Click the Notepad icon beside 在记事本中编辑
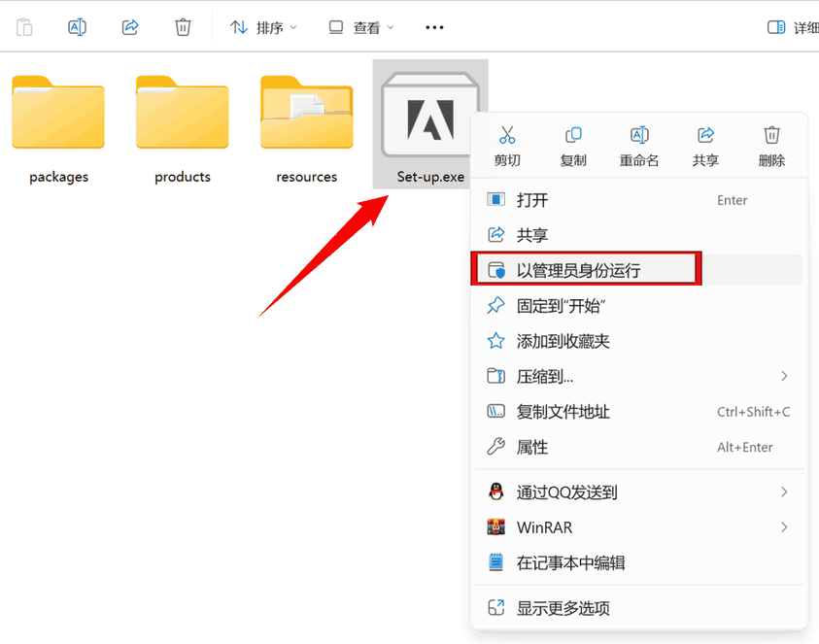 point(495,562)
